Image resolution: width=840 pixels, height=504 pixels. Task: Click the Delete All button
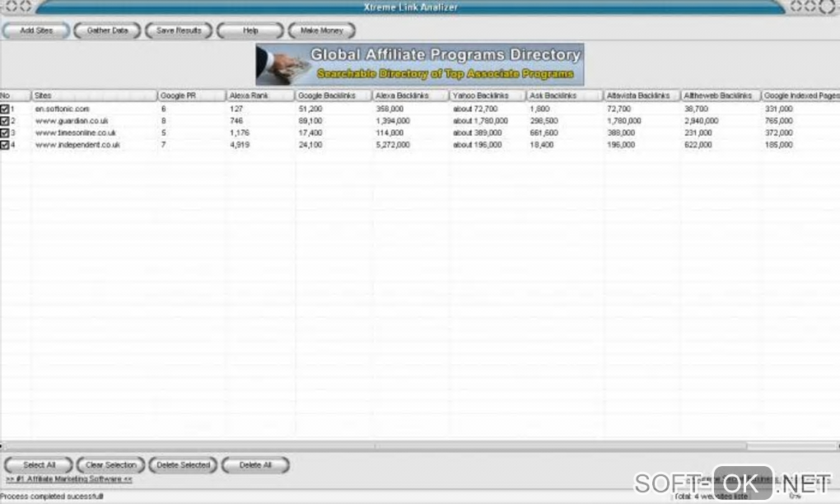[x=255, y=465]
